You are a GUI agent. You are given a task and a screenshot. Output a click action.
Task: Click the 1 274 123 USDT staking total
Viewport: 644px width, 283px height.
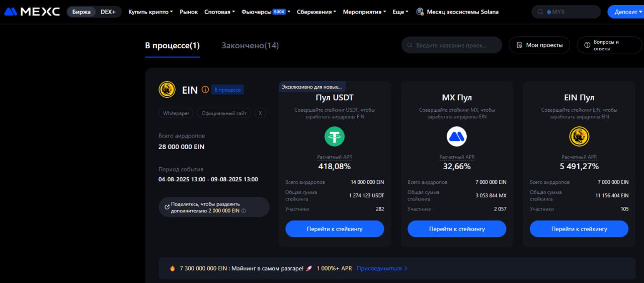pos(366,195)
